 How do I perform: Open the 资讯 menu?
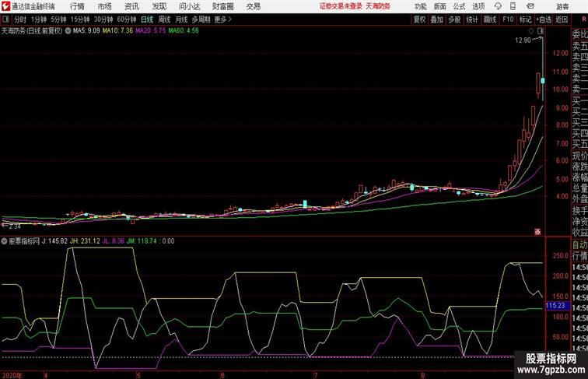coord(131,6)
